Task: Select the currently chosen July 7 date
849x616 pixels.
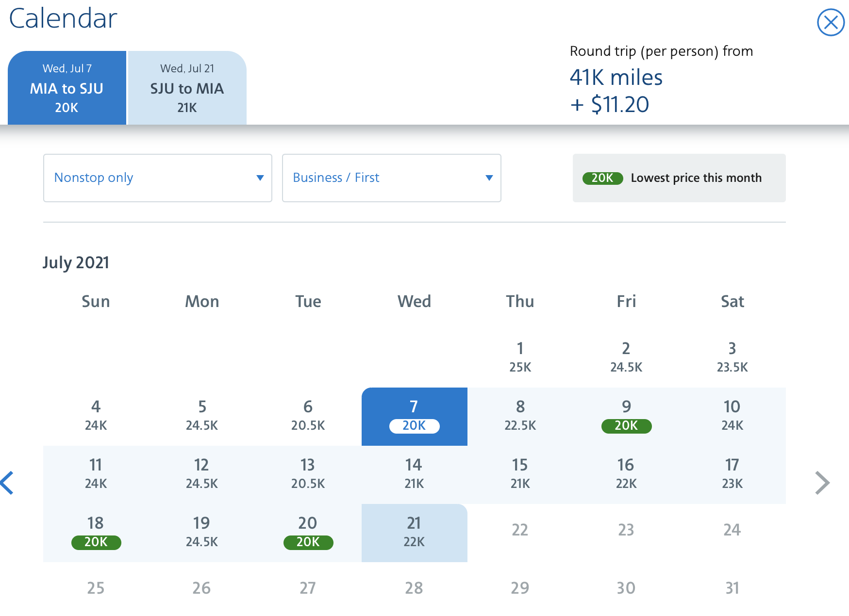Action: (x=414, y=416)
